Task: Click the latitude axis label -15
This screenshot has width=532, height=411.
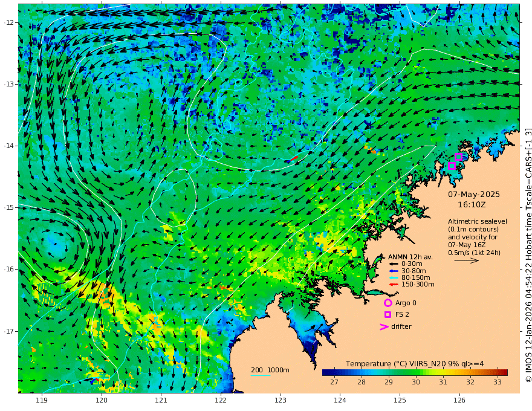Action: tap(8, 207)
